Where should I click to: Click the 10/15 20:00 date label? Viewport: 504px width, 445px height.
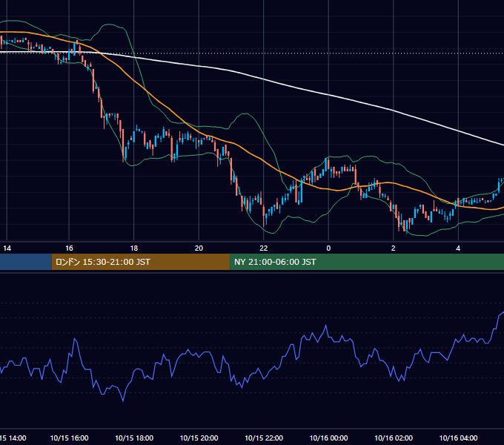(199, 438)
